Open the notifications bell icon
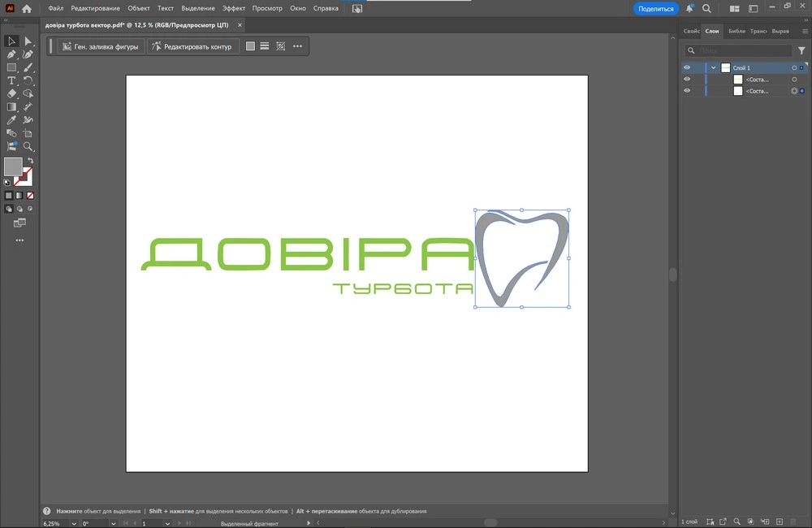Image resolution: width=812 pixels, height=528 pixels. [x=689, y=8]
